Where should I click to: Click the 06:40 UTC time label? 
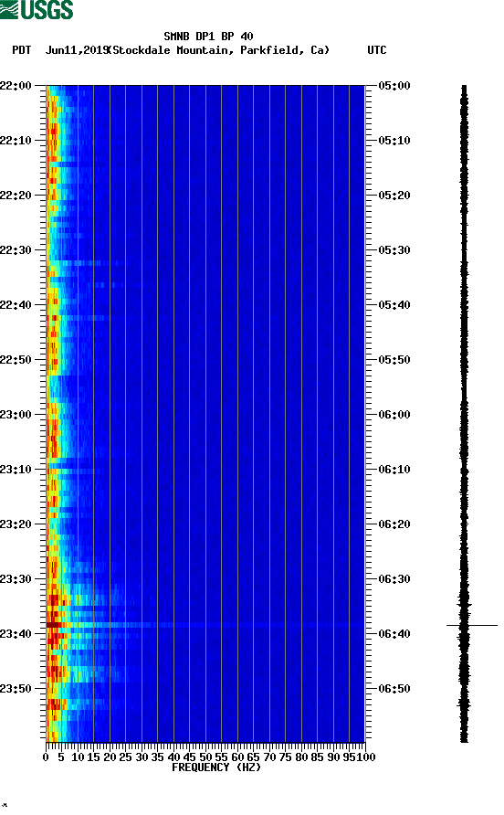[394, 633]
